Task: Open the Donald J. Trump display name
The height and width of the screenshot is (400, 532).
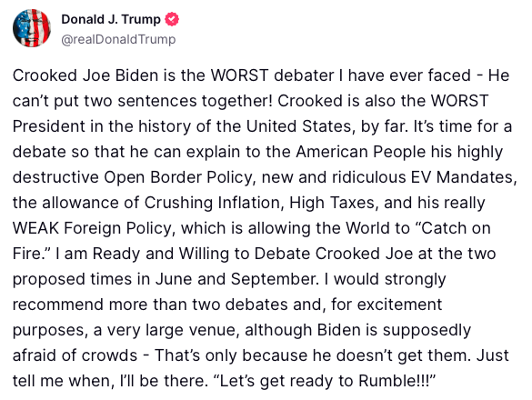Action: click(111, 19)
